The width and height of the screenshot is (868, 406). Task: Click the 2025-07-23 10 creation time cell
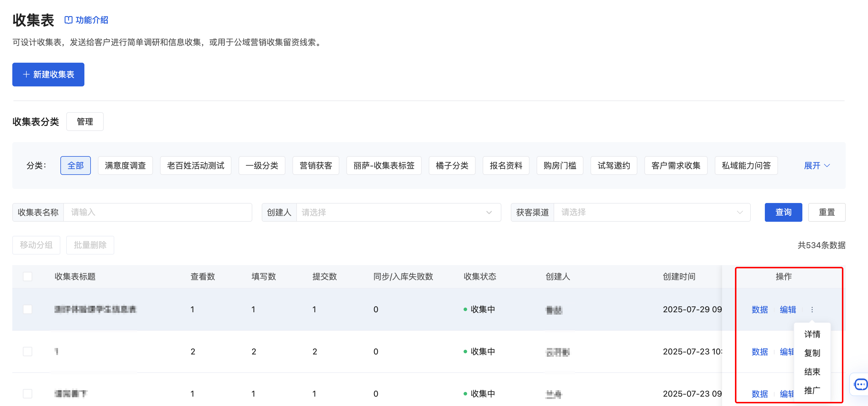[x=692, y=352]
